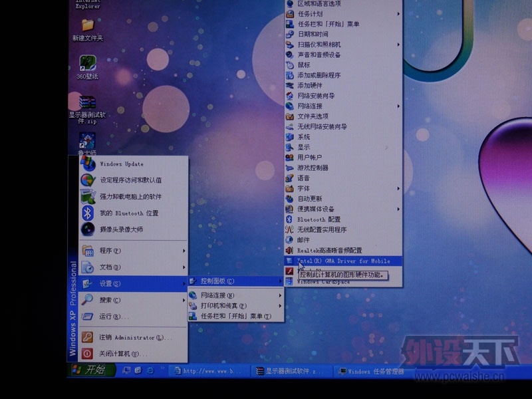This screenshot has width=532, height=399.
Task: Click Show Desktop quick launch icon
Action: click(x=126, y=370)
